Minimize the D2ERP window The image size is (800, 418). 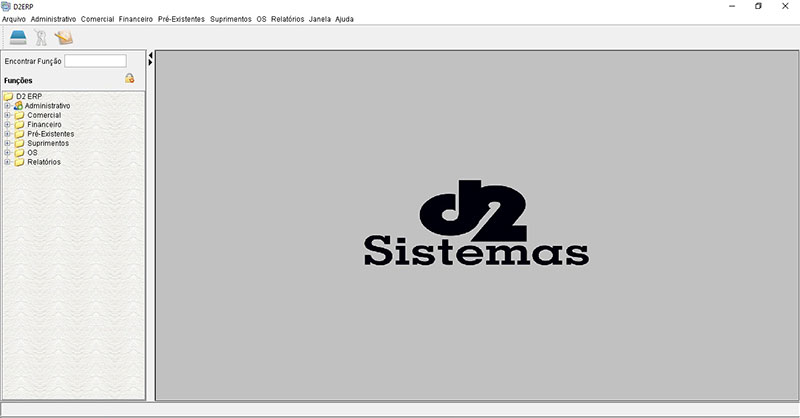coord(732,6)
